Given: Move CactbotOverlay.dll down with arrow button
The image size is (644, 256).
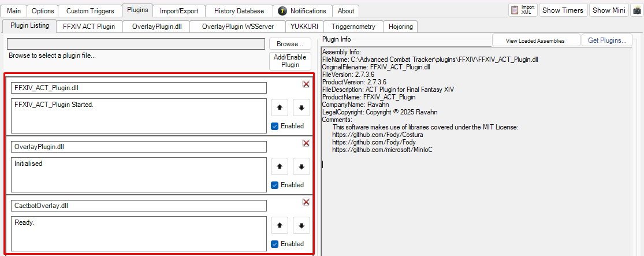Looking at the screenshot, I should click(301, 225).
